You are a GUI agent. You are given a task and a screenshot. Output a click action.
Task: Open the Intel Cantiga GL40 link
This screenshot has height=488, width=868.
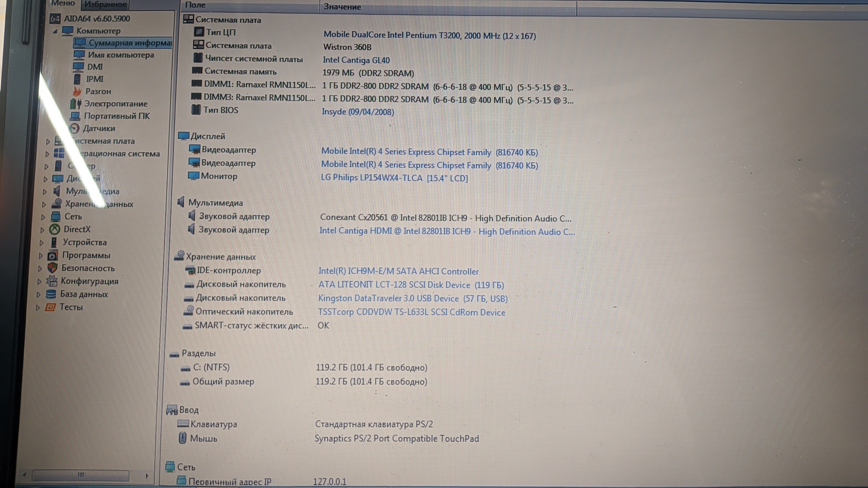point(356,60)
